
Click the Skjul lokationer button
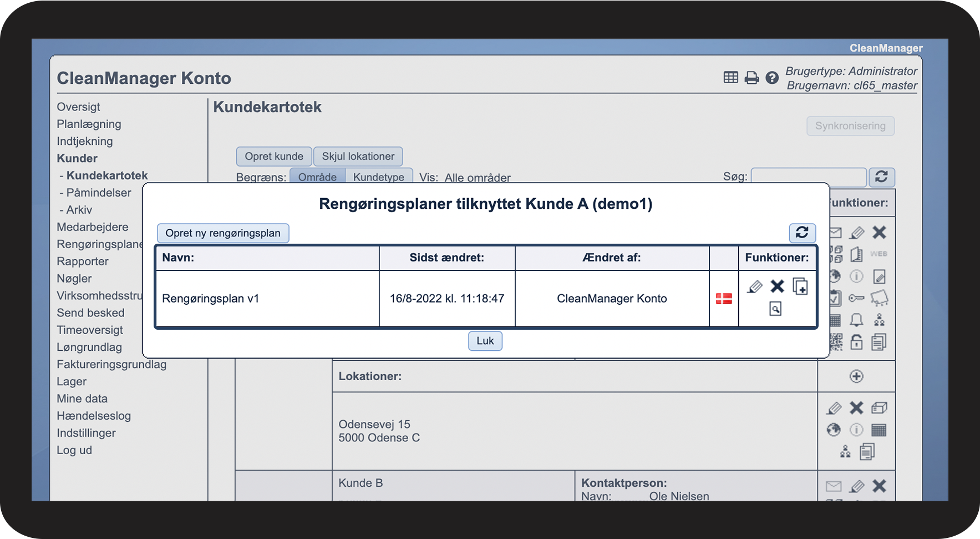pos(358,157)
